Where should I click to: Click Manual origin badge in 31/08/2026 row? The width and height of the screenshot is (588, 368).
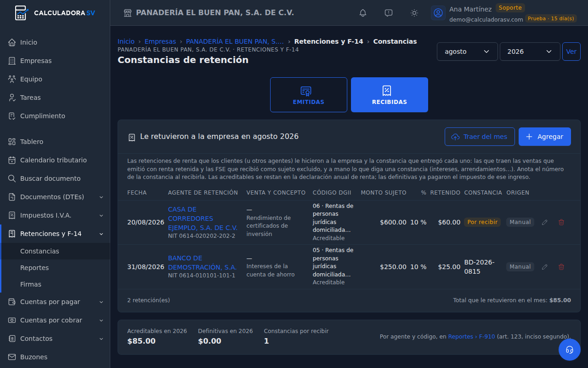point(520,267)
